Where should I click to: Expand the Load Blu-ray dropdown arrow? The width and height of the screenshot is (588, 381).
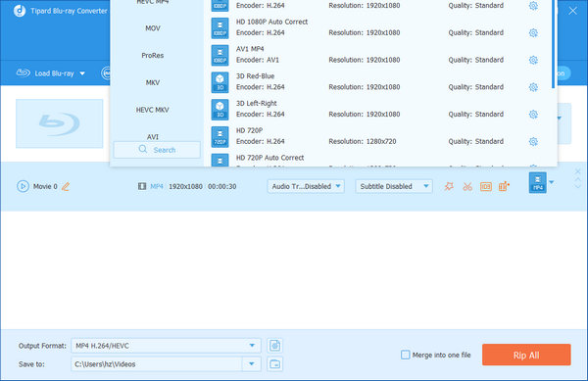(82, 73)
